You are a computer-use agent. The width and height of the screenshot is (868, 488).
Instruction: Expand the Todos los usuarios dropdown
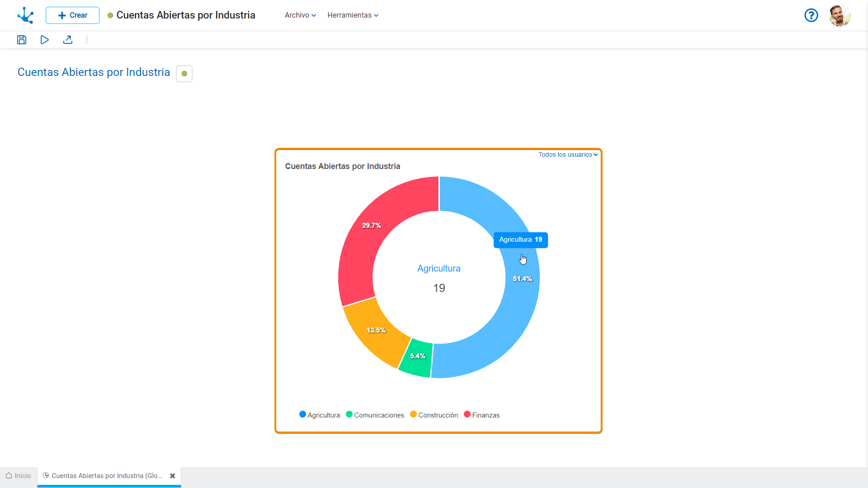pyautogui.click(x=568, y=155)
